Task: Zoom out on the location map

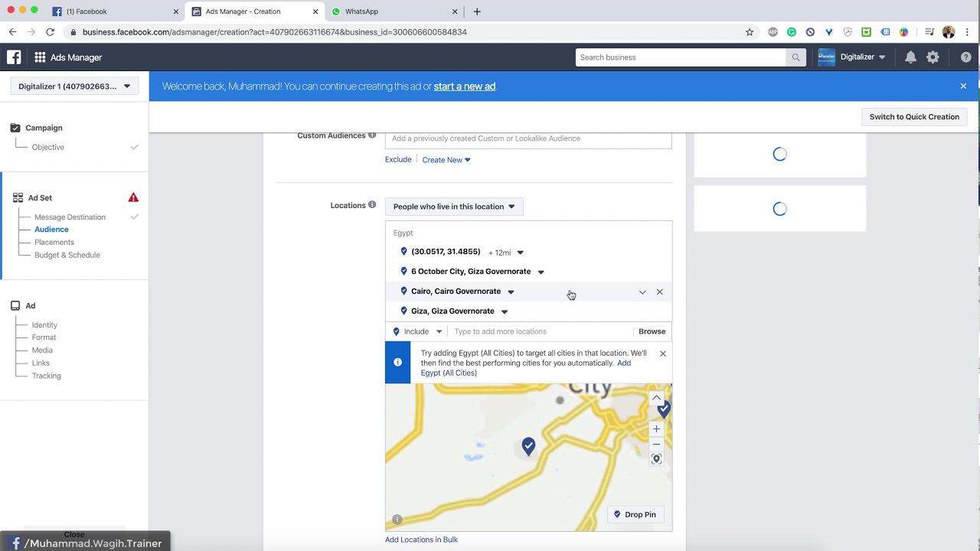Action: click(x=656, y=445)
